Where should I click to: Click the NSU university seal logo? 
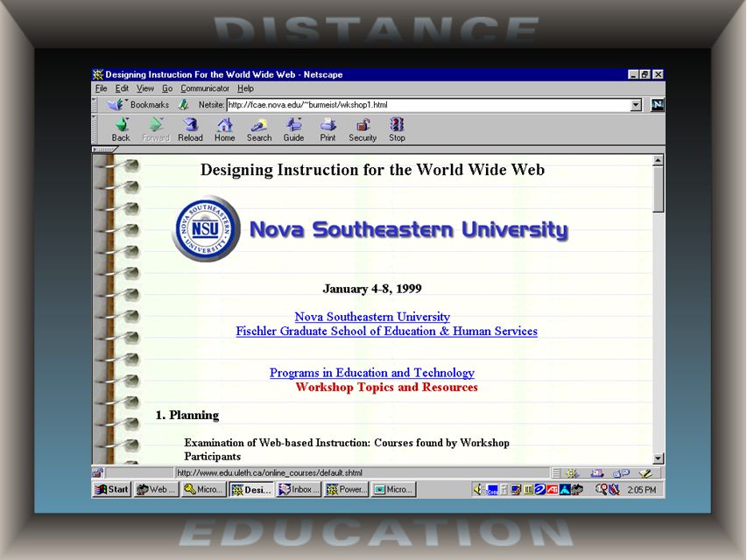click(206, 228)
